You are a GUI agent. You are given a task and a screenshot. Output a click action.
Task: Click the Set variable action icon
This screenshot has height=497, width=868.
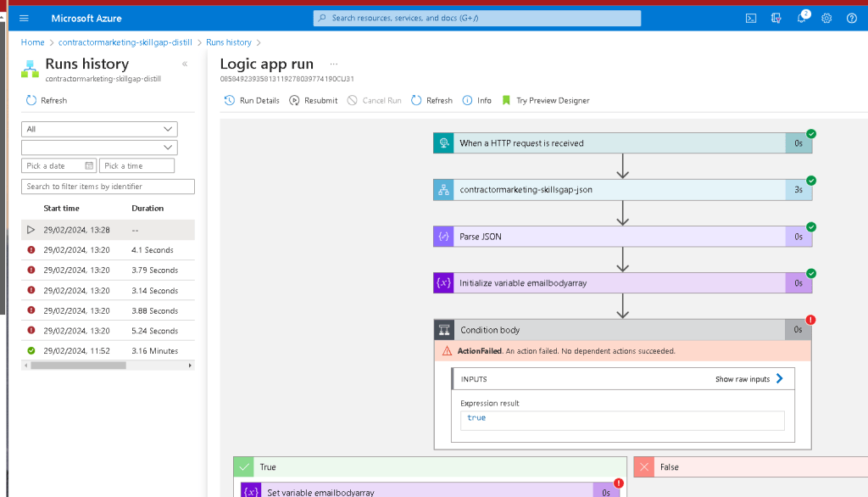251,491
